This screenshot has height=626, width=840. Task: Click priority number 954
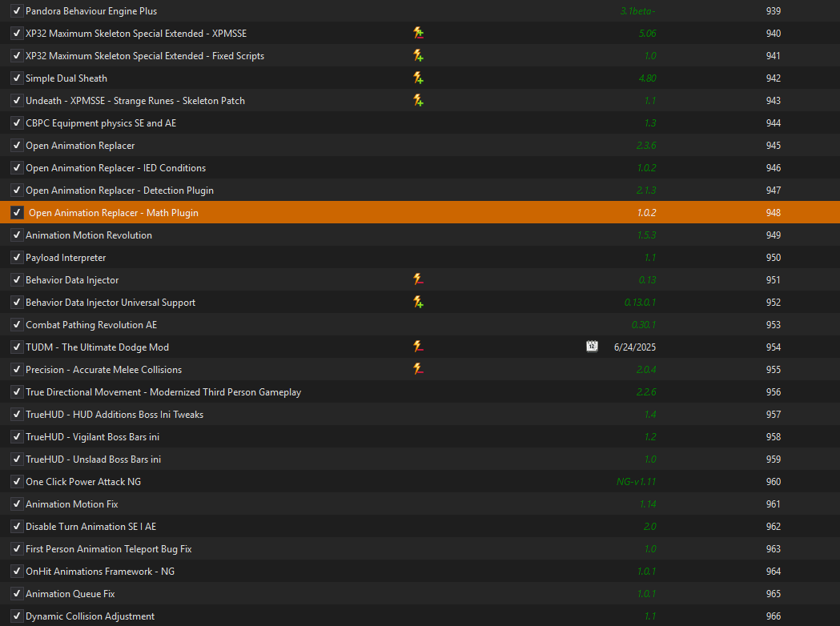773,347
